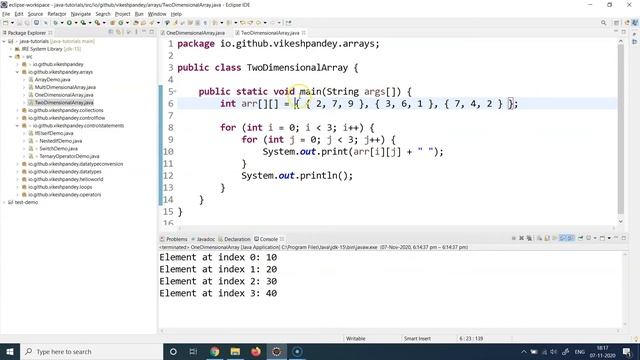640x360 pixels.
Task: Click the New Java Class icon
Action: click(x=121, y=22)
